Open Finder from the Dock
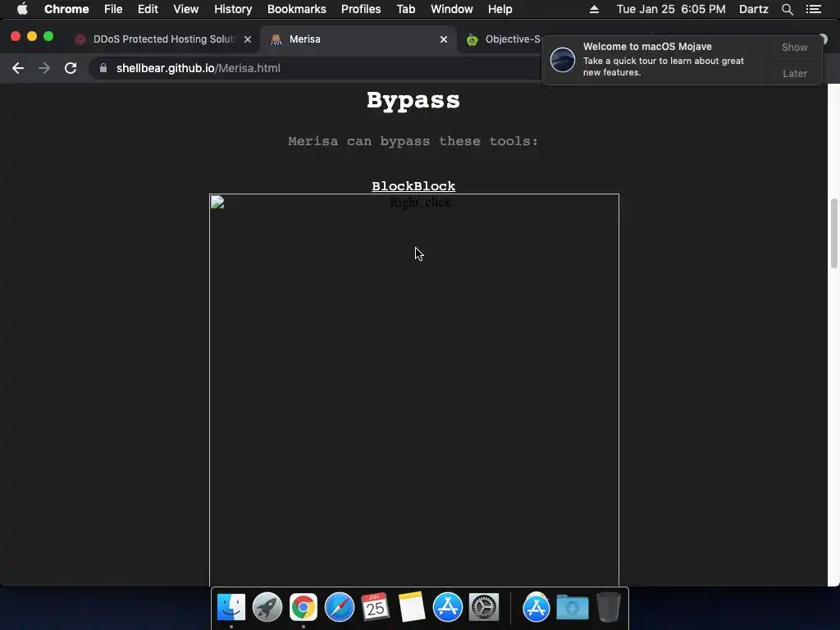The height and width of the screenshot is (630, 840). [x=231, y=607]
